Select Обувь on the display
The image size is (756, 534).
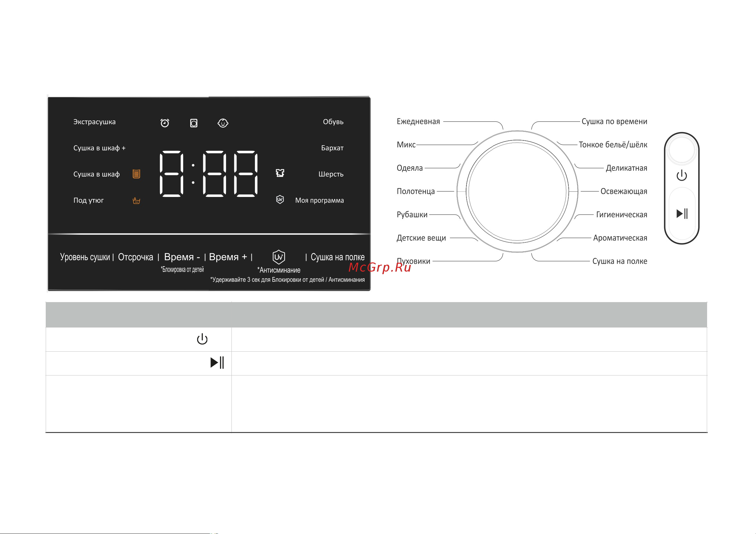click(333, 122)
